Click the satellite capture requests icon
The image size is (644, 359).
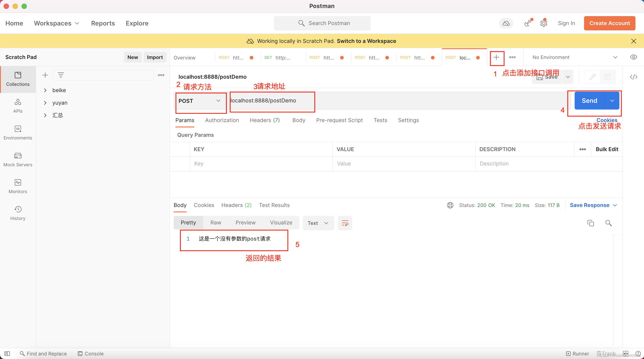528,23
